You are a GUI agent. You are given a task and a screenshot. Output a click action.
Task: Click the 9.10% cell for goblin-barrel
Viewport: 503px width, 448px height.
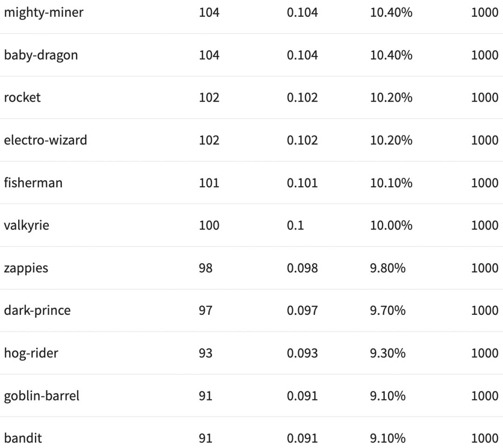(387, 396)
